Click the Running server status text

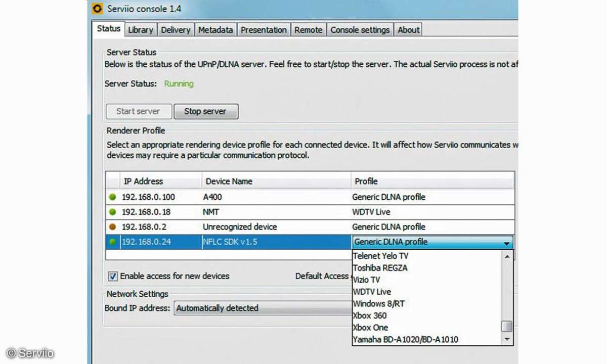[179, 84]
